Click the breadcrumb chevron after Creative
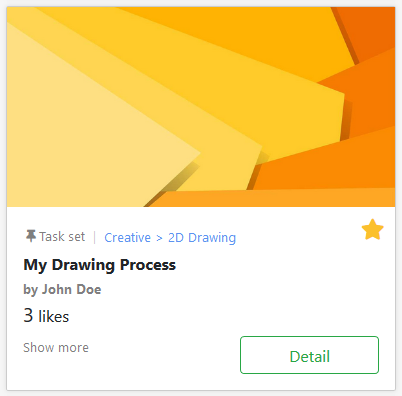 click(x=159, y=238)
